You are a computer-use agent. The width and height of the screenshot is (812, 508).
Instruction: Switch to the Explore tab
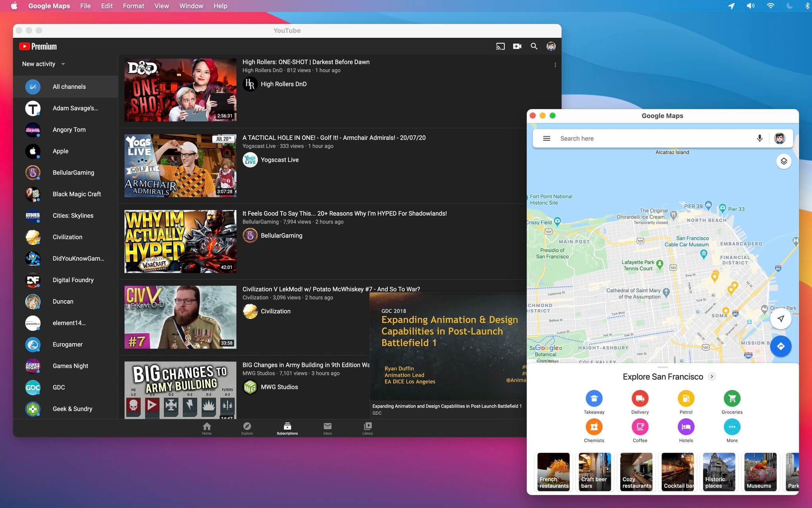coord(247,428)
